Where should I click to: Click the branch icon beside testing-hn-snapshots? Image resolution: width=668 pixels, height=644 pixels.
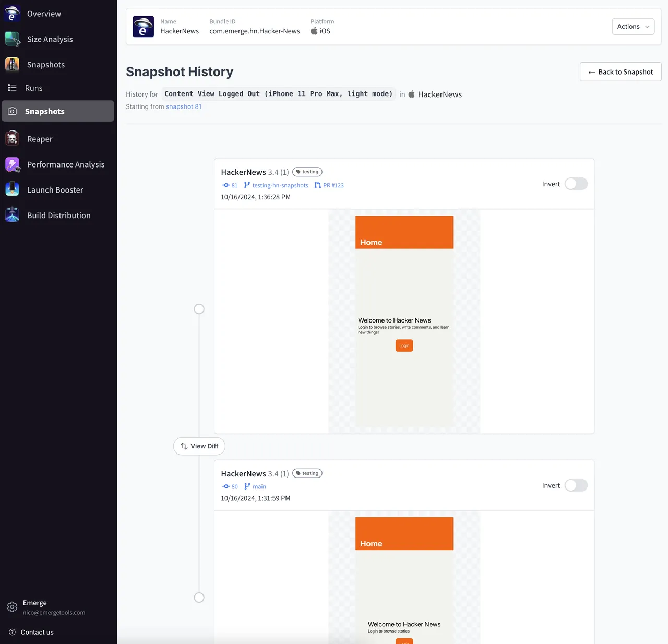coord(247,185)
